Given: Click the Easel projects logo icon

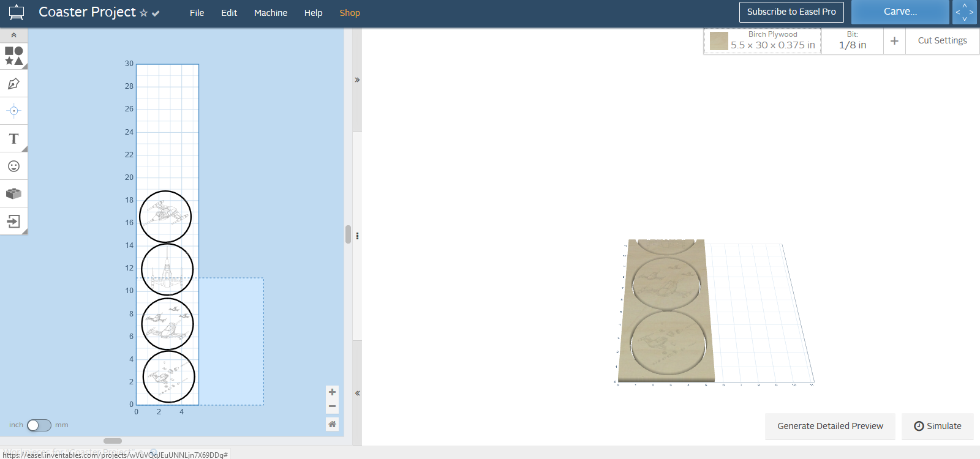Looking at the screenshot, I should click(17, 12).
